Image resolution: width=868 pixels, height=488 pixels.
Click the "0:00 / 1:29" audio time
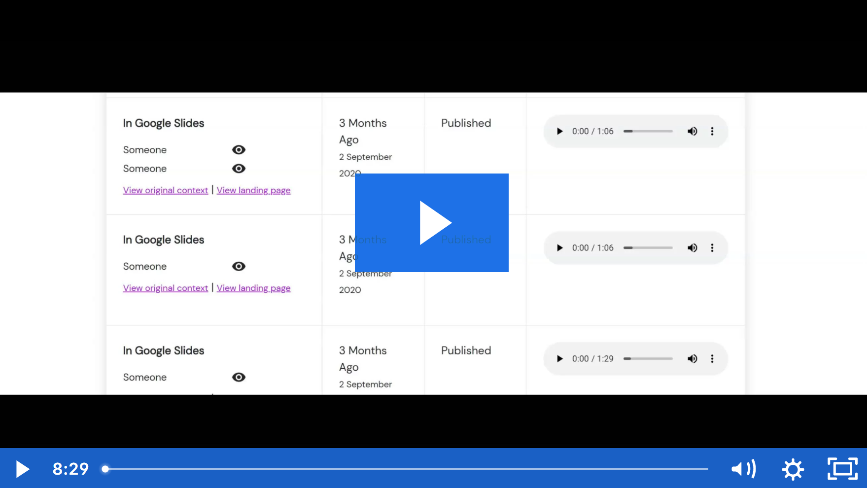point(593,359)
